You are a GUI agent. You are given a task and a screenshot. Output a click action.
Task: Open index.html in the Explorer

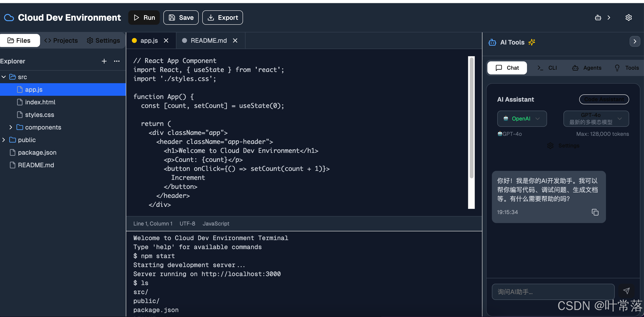tap(63, 102)
